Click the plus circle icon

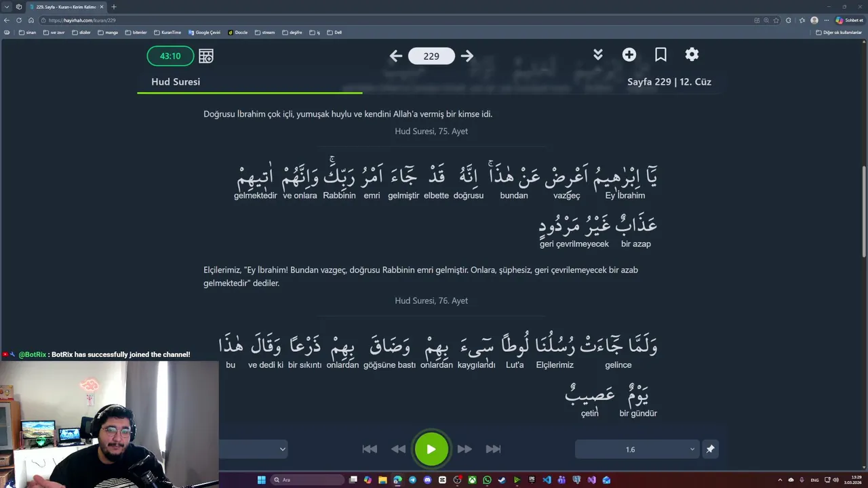pos(629,55)
